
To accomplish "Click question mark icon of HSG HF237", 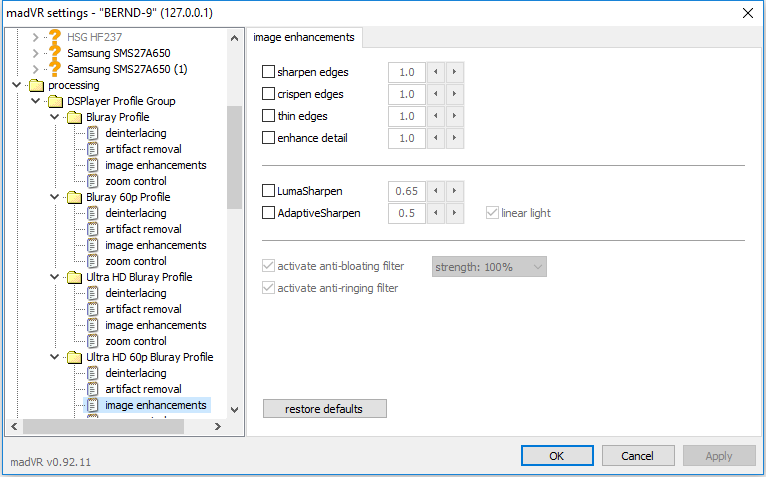I will (55, 37).
